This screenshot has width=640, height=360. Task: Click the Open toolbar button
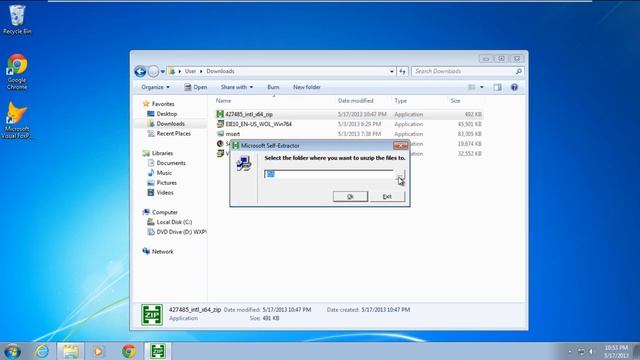196,87
